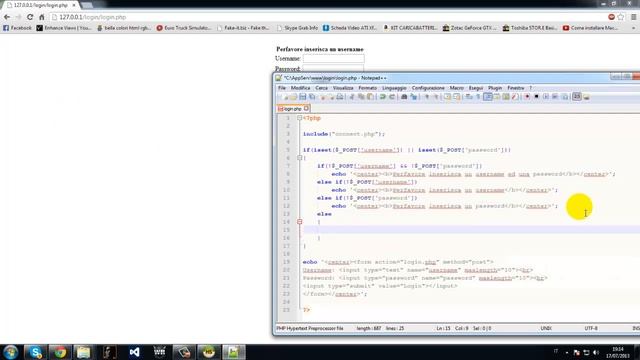Image resolution: width=640 pixels, height=360 pixels.
Task: Click 'PHP Hypertext Preprocessor file' status text
Action: tap(310, 328)
